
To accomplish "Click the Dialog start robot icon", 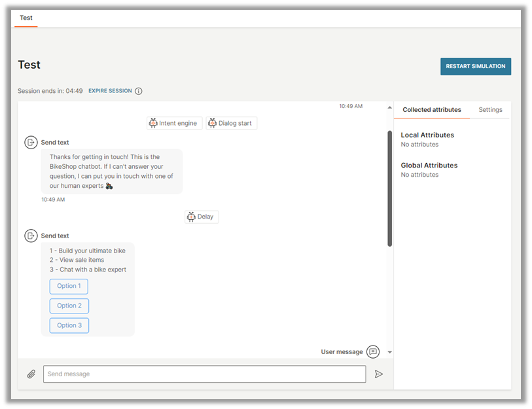I will [212, 123].
